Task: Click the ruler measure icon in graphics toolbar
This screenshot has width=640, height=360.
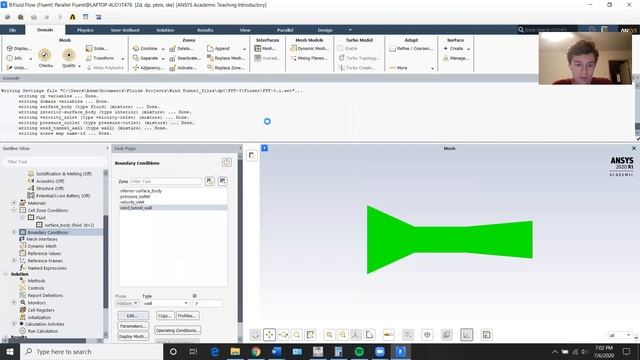Action: (389, 335)
